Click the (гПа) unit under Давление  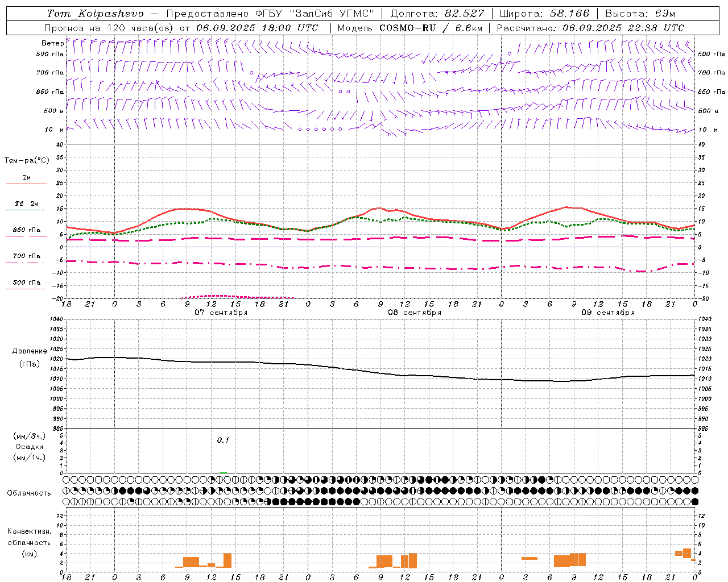pos(30,364)
